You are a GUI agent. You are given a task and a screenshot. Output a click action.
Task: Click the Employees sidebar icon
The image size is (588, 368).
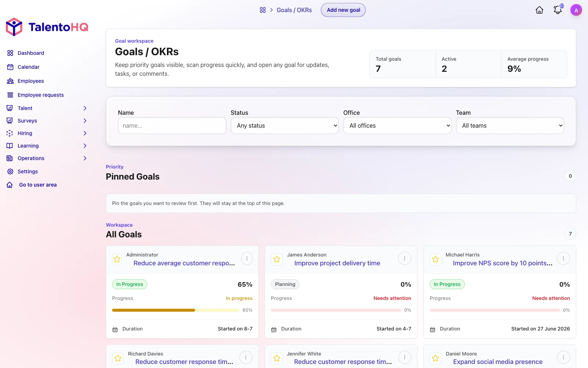point(10,81)
